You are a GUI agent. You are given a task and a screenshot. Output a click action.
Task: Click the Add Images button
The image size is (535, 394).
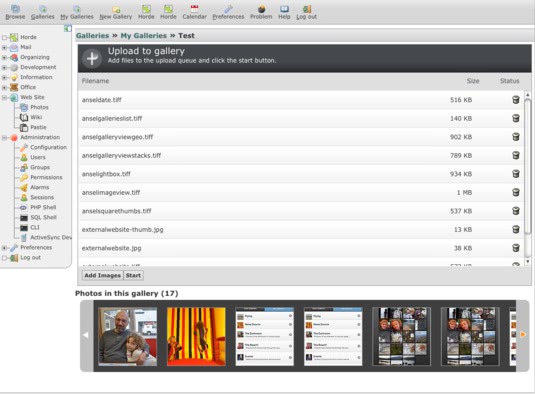(x=103, y=275)
